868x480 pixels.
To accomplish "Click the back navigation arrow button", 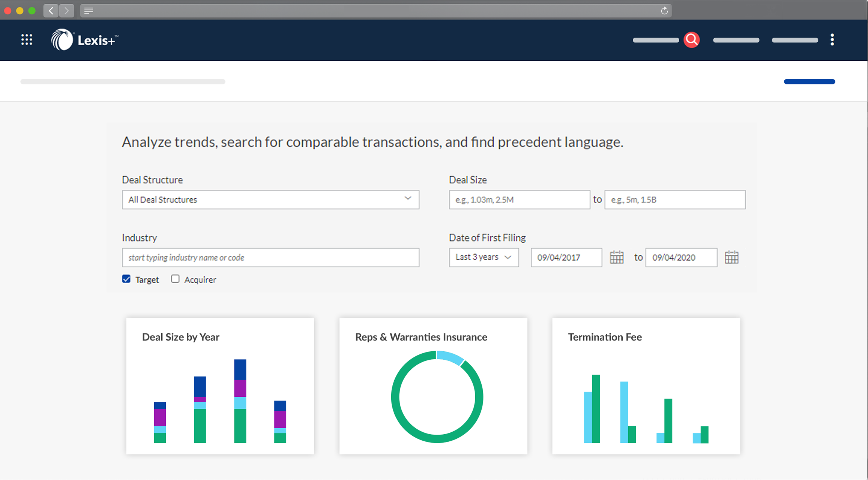I will tap(52, 10).
